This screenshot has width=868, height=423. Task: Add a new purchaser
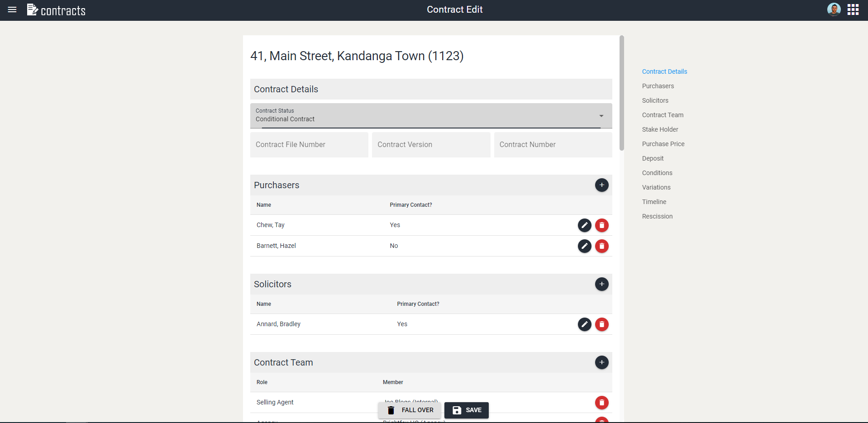(601, 185)
